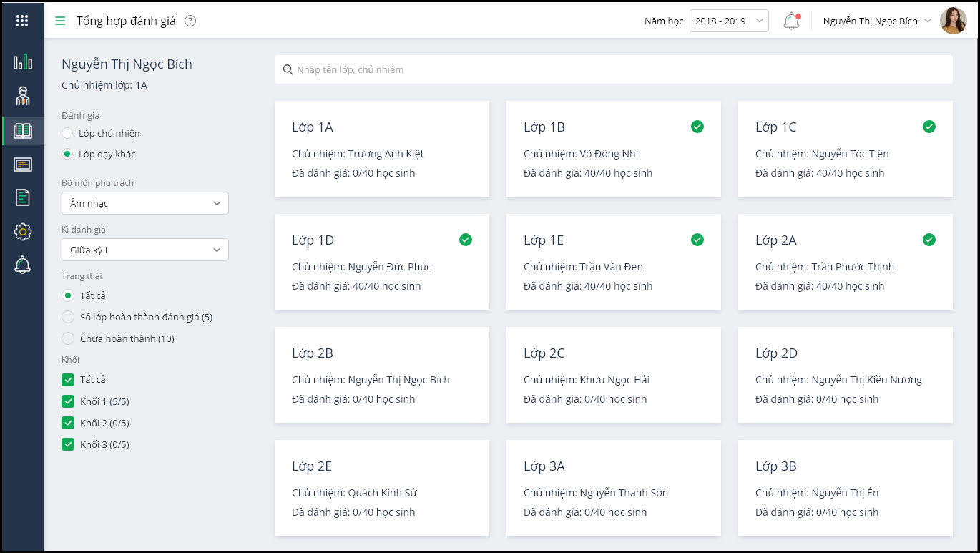The width and height of the screenshot is (980, 553).
Task: Open the Nguyễn Thị Ngọc Bích user menu
Action: point(877,21)
